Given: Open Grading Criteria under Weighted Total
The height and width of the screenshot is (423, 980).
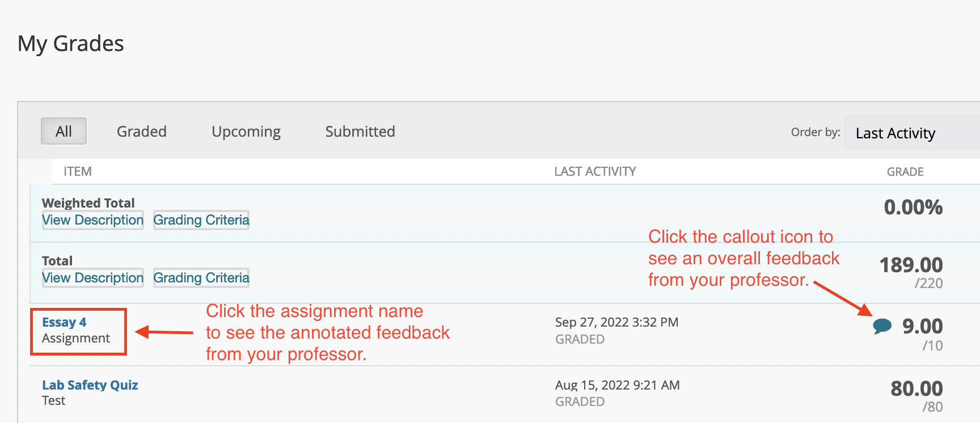Looking at the screenshot, I should coord(201,220).
